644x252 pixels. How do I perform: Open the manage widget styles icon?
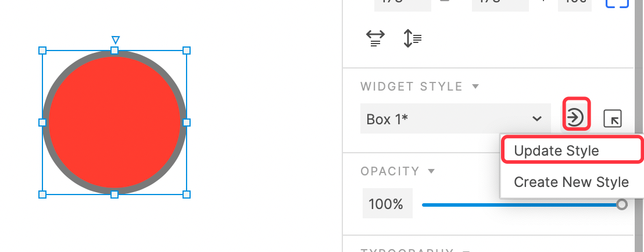pyautogui.click(x=613, y=118)
